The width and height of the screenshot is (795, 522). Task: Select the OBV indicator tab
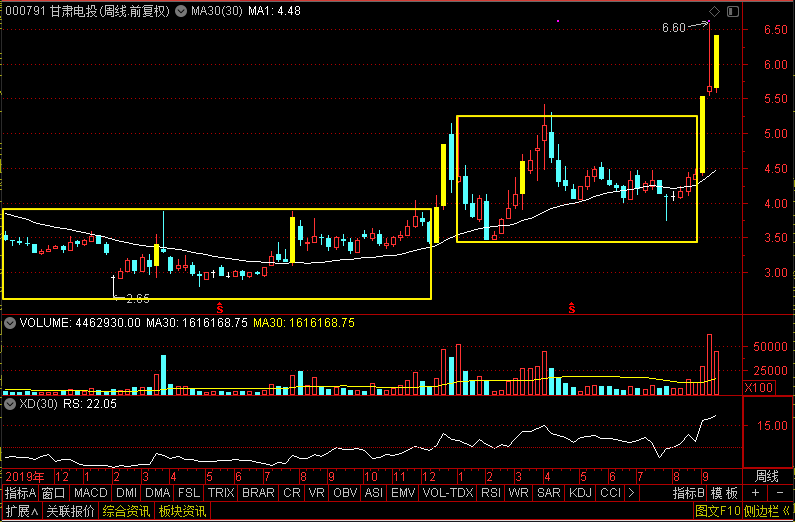(x=345, y=493)
